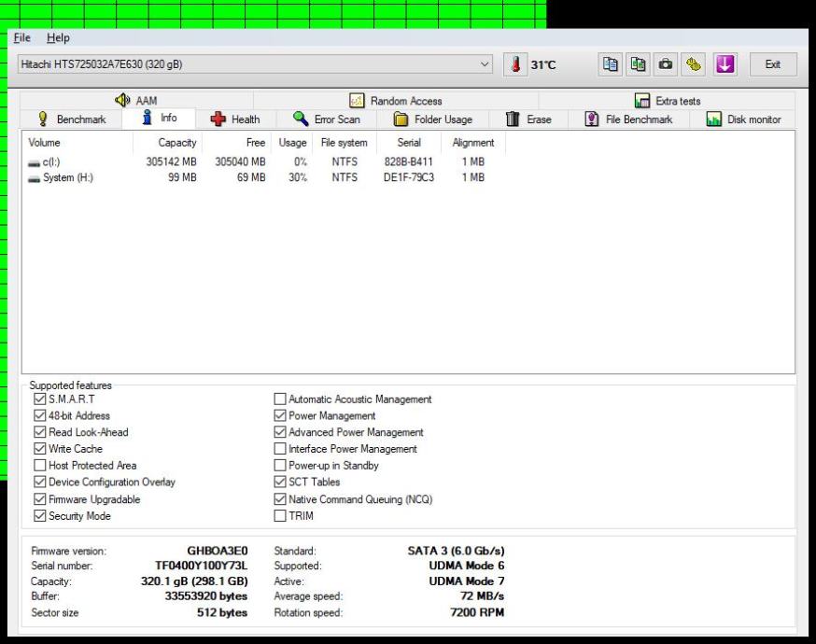Toggle Automatic Acoustic Management checkbox

click(x=280, y=399)
